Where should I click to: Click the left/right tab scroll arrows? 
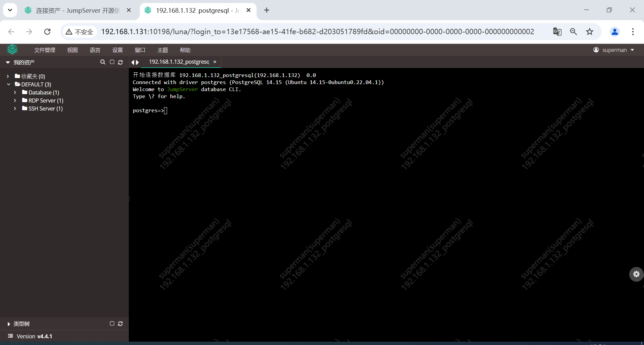pos(135,62)
